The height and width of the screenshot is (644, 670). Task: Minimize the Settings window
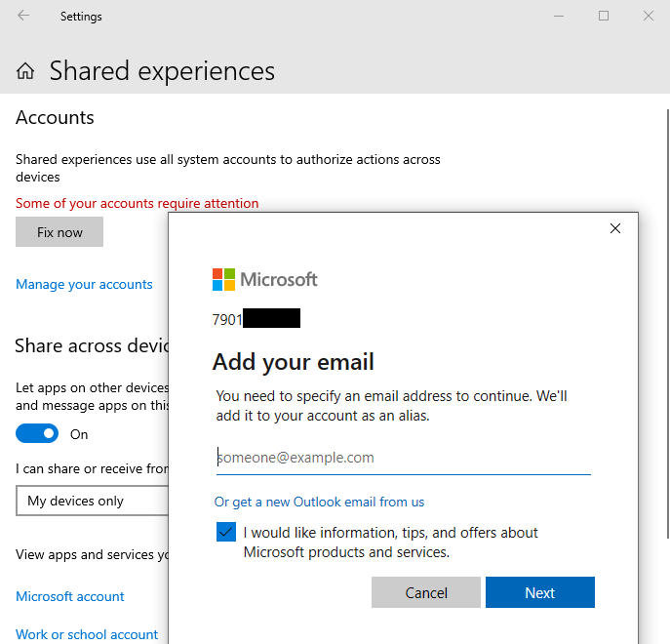pos(559,17)
